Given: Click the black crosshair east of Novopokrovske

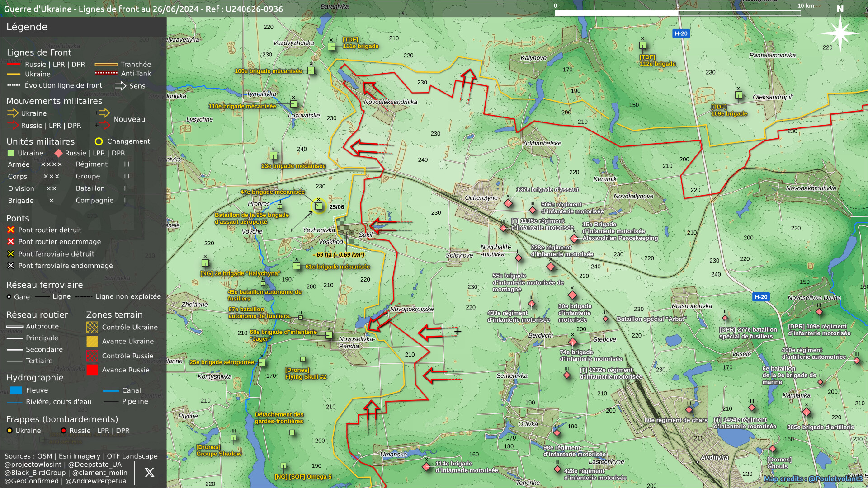Looking at the screenshot, I should tap(458, 332).
